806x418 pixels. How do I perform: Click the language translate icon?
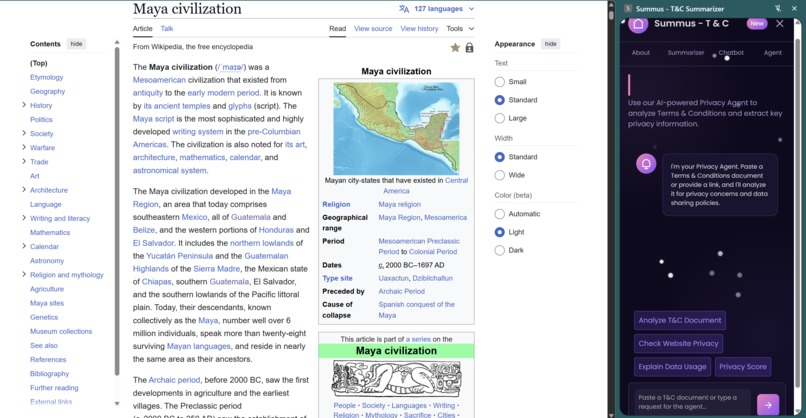(404, 9)
